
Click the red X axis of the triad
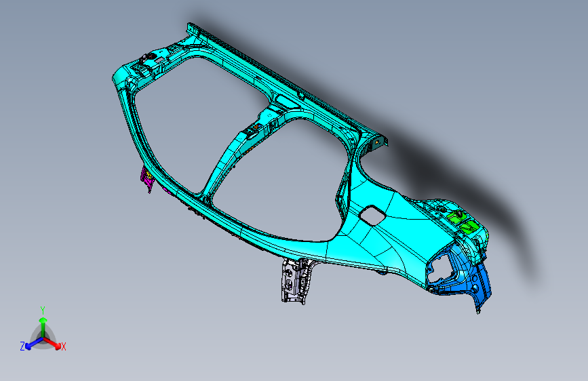52,343
